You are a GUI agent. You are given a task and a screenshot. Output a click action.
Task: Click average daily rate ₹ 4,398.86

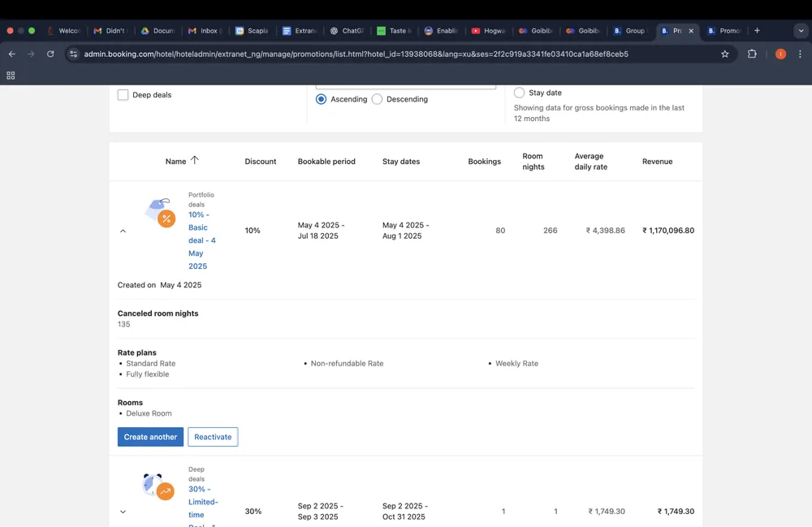(x=606, y=231)
